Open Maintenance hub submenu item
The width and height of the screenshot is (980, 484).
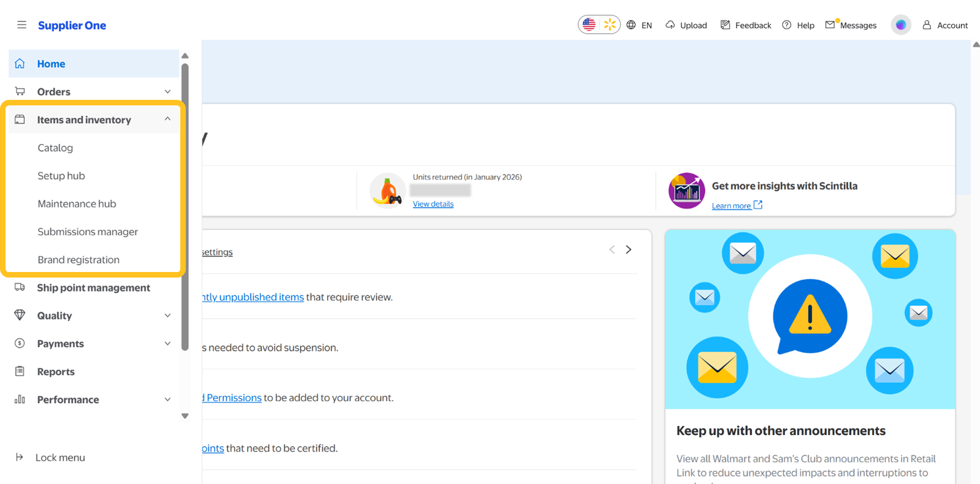tap(77, 203)
